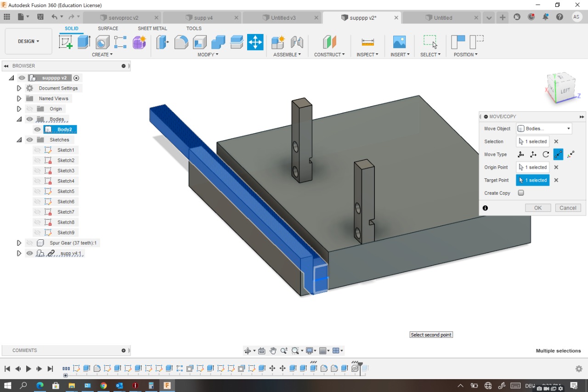Image resolution: width=588 pixels, height=392 pixels.
Task: Click the Create Sketch tool icon
Action: [x=66, y=42]
